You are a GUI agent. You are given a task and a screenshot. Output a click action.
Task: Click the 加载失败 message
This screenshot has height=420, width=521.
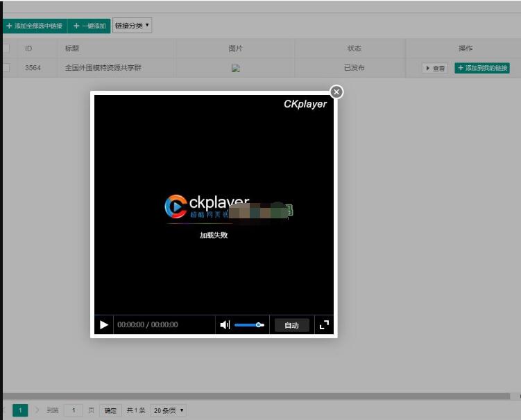click(214, 235)
